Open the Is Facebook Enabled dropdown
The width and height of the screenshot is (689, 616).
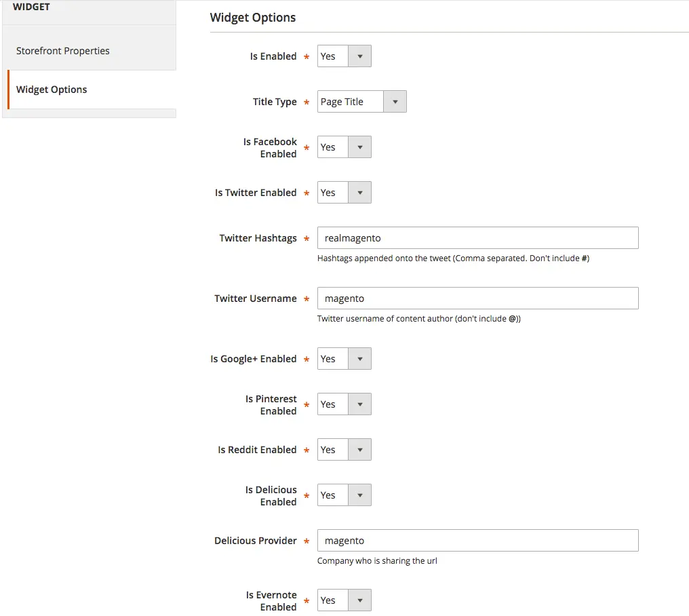tap(344, 147)
